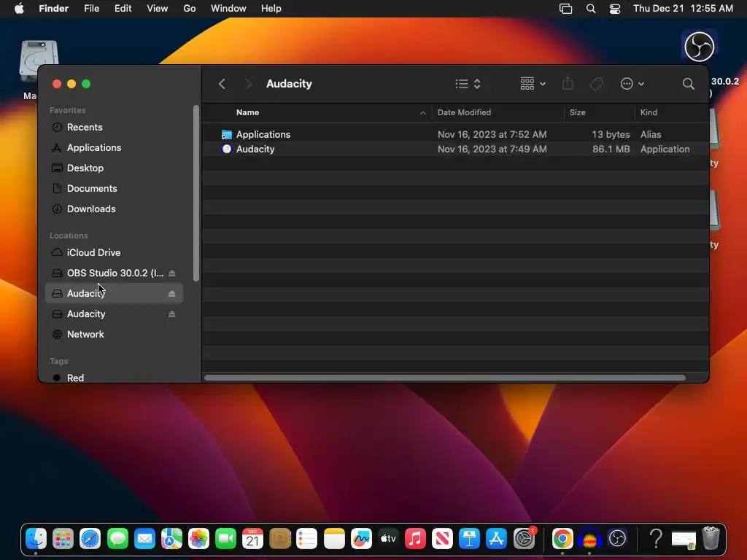Viewport: 747px width, 560px height.
Task: Sort by the Name column header
Action: coord(248,112)
